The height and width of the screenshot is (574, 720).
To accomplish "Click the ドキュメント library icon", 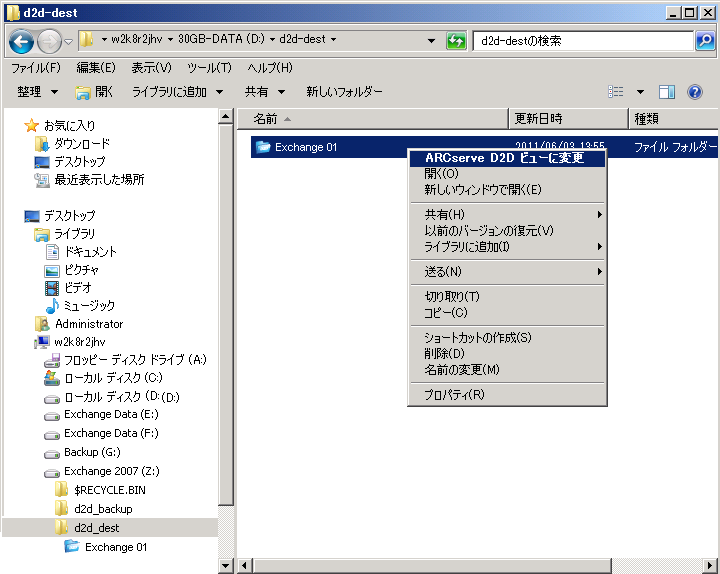I will pos(52,252).
